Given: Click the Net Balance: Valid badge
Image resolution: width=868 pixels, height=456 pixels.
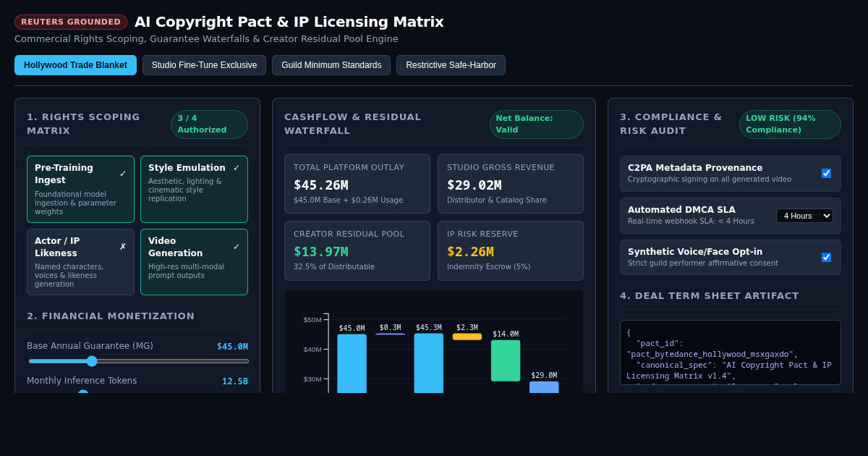Looking at the screenshot, I should 536,124.
